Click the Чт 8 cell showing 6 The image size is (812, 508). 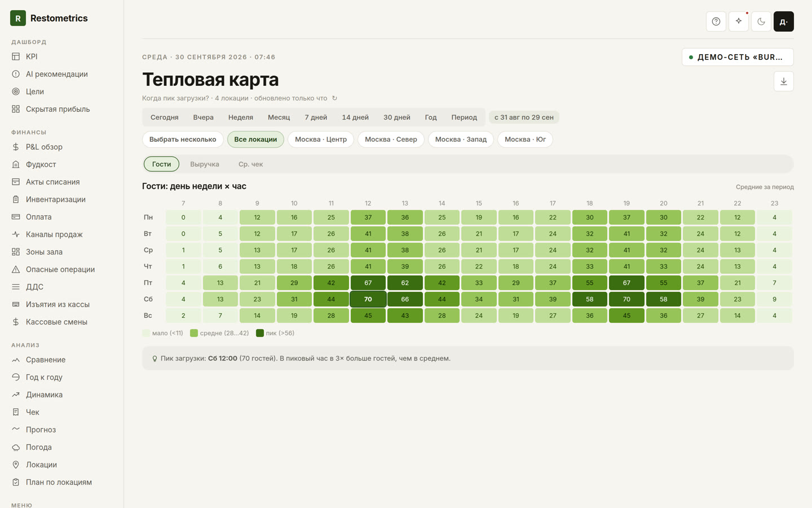coord(220,266)
